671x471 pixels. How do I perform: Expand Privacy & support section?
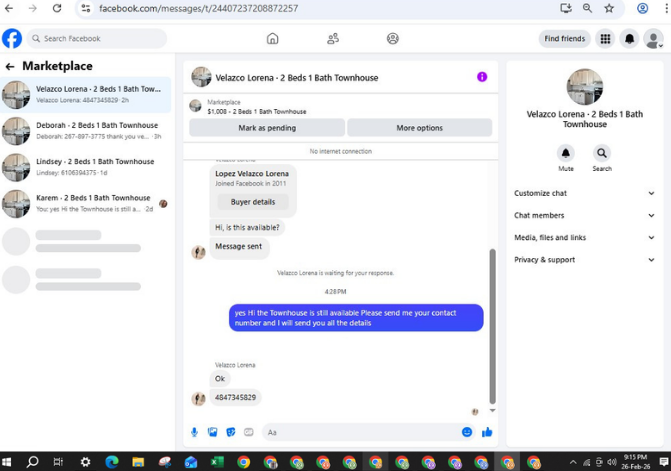coord(584,260)
